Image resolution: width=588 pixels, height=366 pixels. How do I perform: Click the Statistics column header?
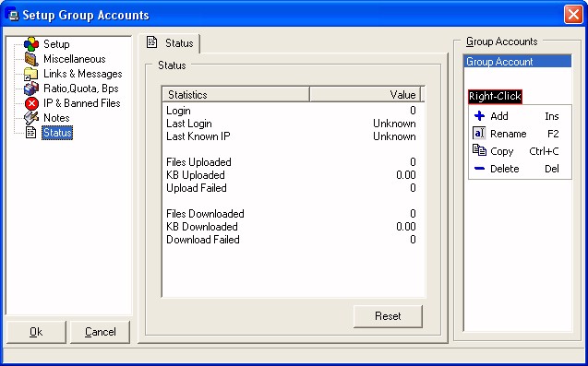236,94
